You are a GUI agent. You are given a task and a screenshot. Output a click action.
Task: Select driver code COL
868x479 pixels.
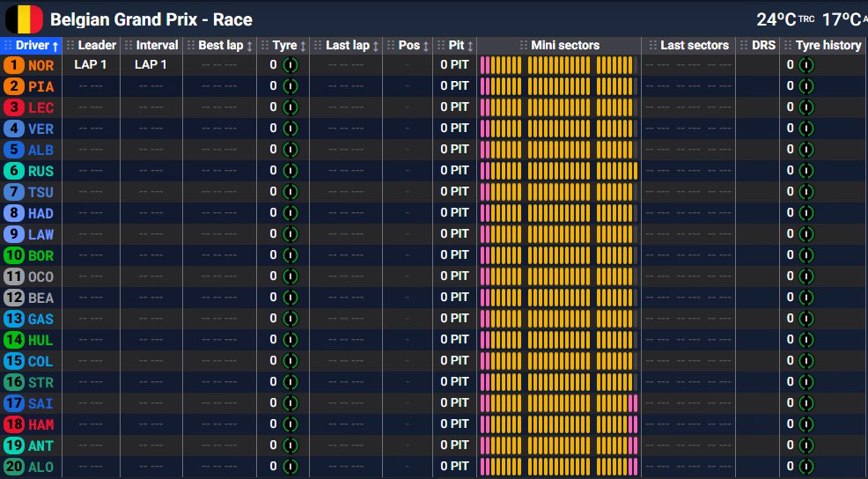[41, 361]
